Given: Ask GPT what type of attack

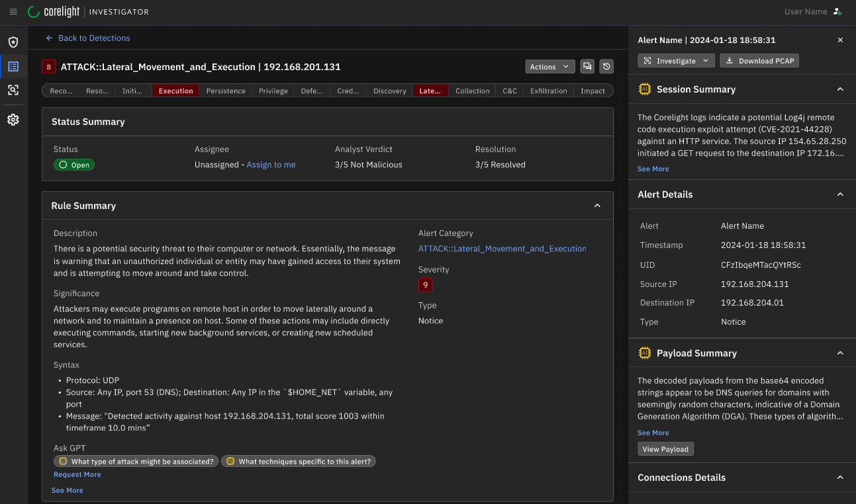Looking at the screenshot, I should (136, 462).
